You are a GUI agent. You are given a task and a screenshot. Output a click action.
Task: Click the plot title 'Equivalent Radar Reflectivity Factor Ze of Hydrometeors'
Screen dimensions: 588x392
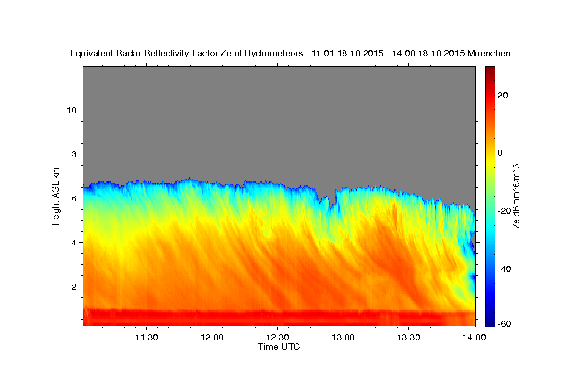pos(187,54)
